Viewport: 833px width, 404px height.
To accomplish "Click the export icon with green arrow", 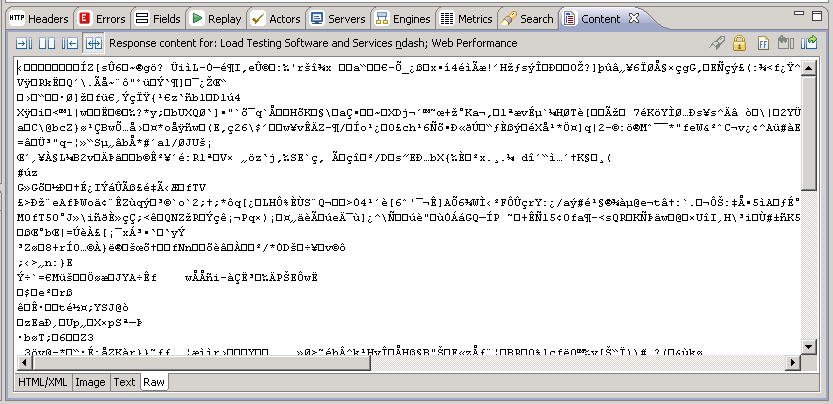I will click(x=809, y=43).
